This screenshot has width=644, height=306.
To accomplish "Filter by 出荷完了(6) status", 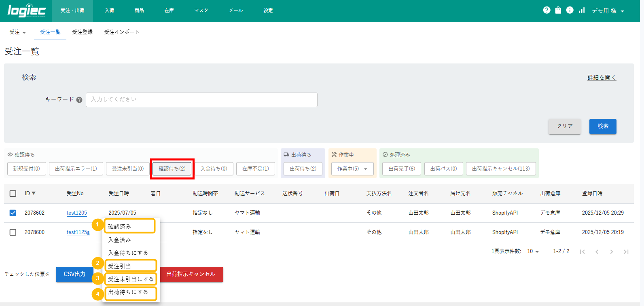I will click(x=401, y=169).
